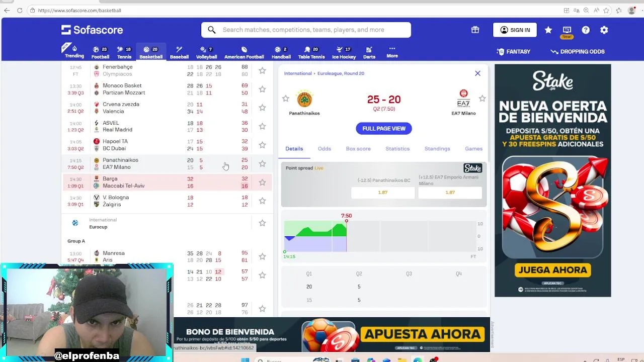
Task: Open the Windows Start button
Action: point(245,360)
